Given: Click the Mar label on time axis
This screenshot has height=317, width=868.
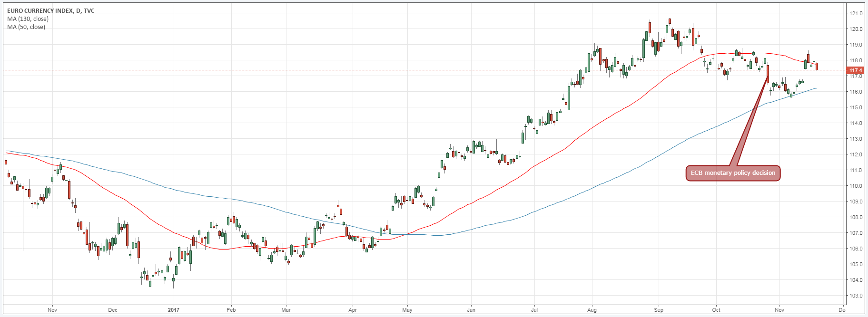Looking at the screenshot, I should [x=286, y=310].
